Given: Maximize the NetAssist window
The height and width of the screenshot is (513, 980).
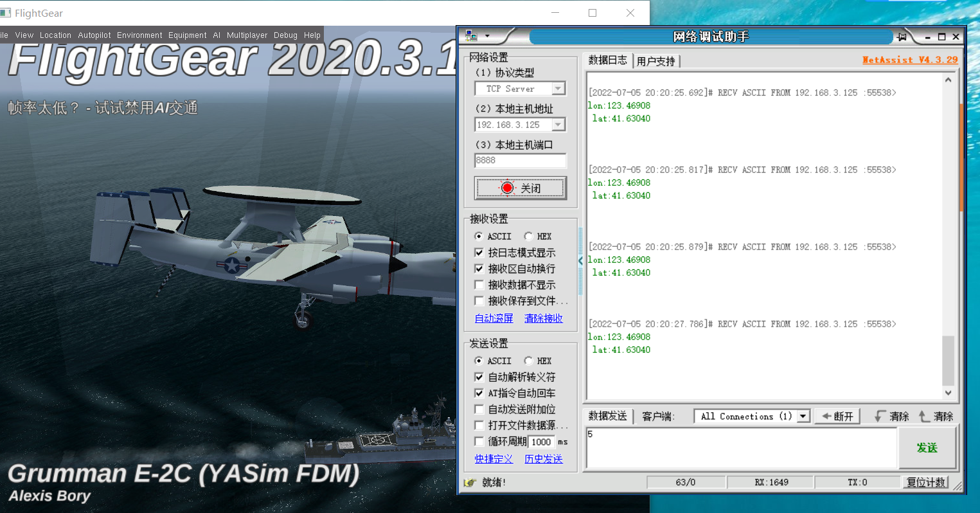Looking at the screenshot, I should tap(941, 37).
